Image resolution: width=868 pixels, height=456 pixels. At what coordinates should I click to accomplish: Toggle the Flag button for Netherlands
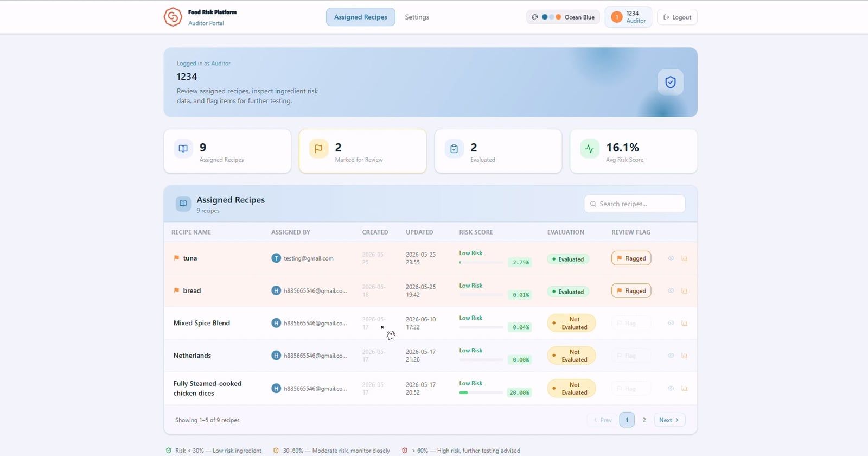(x=631, y=356)
